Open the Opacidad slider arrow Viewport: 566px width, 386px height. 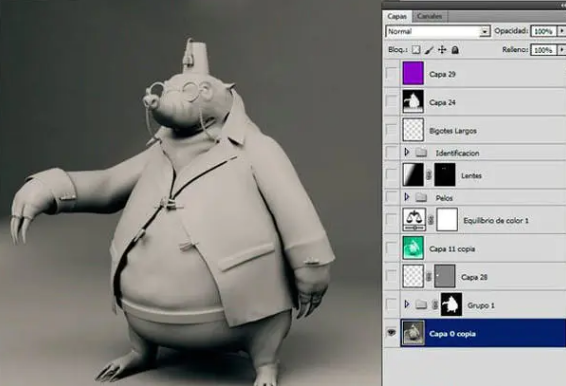[x=562, y=31]
